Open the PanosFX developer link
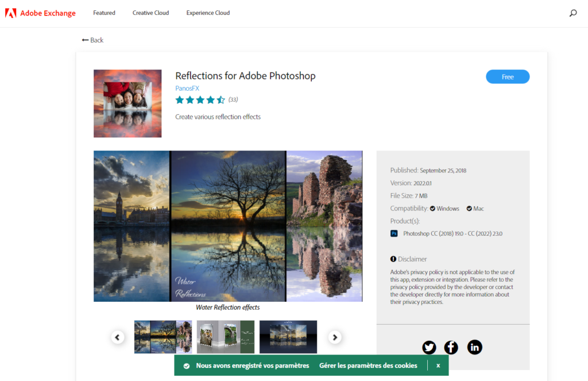 187,88
